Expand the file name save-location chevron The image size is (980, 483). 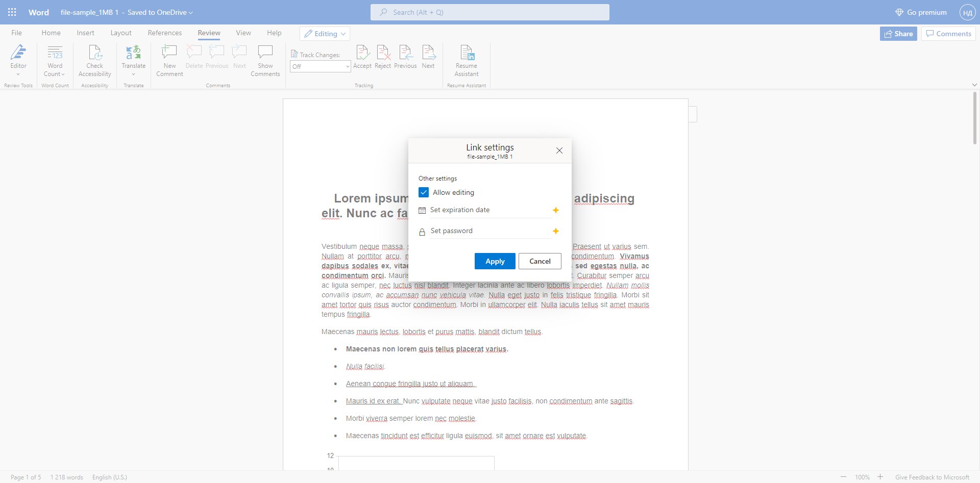(x=191, y=13)
